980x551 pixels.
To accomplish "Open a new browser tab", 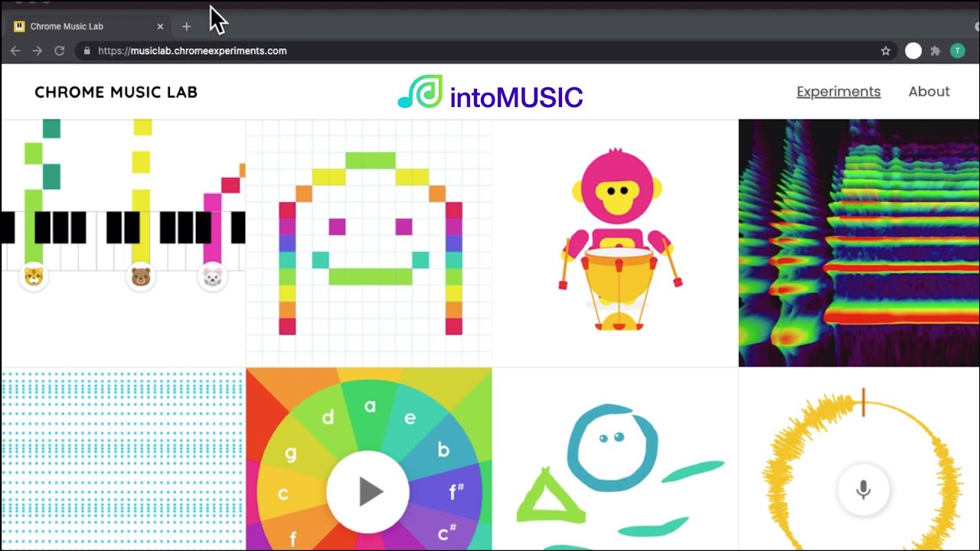I will pos(186,27).
